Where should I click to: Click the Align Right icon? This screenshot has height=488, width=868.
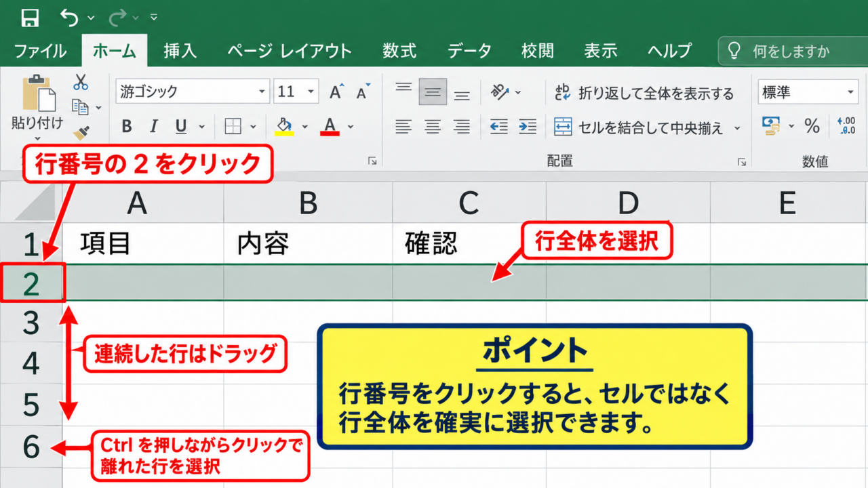(x=462, y=126)
